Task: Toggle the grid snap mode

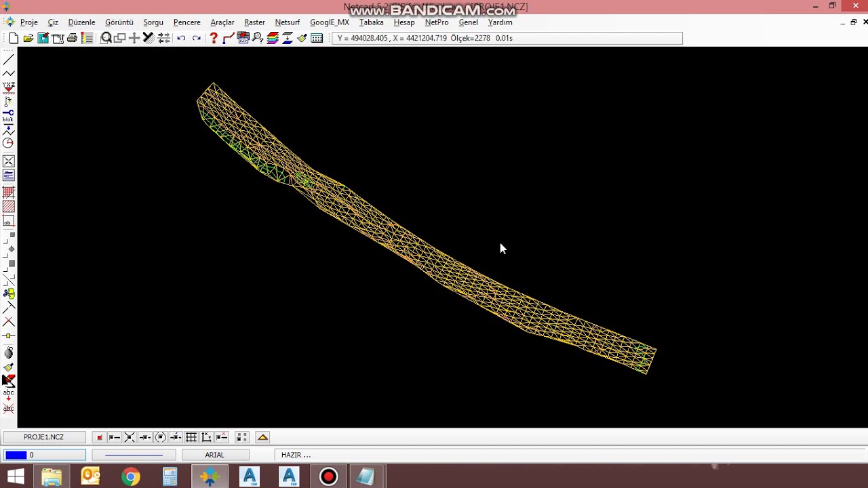Action: click(x=191, y=437)
